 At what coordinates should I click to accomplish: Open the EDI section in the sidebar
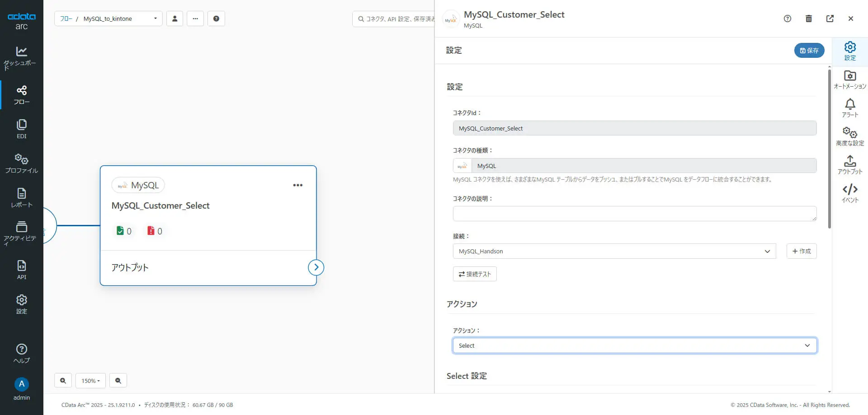coord(21,129)
